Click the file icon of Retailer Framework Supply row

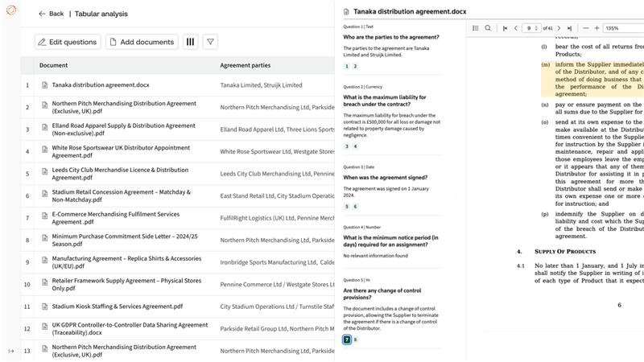[x=45, y=282]
